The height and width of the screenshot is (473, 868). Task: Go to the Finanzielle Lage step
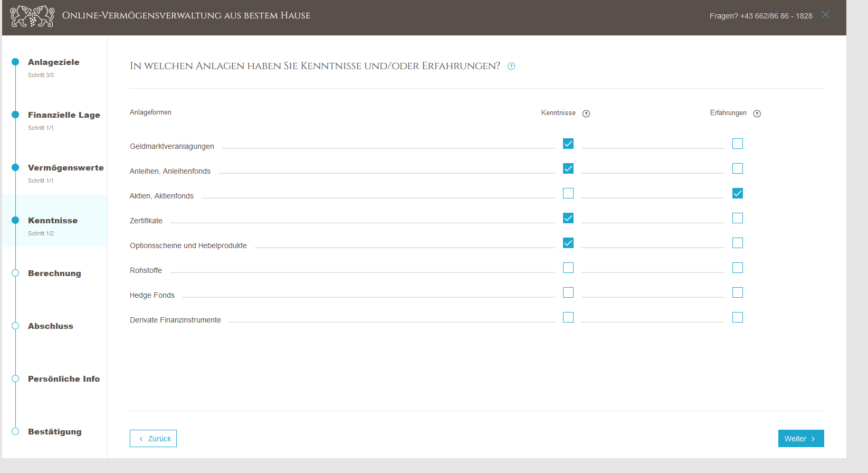64,115
